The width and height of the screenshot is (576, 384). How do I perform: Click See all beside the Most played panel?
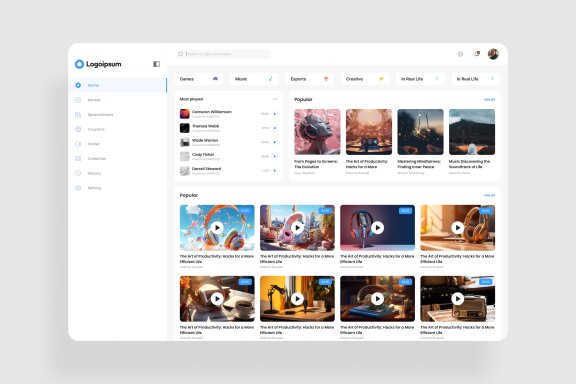tap(489, 100)
